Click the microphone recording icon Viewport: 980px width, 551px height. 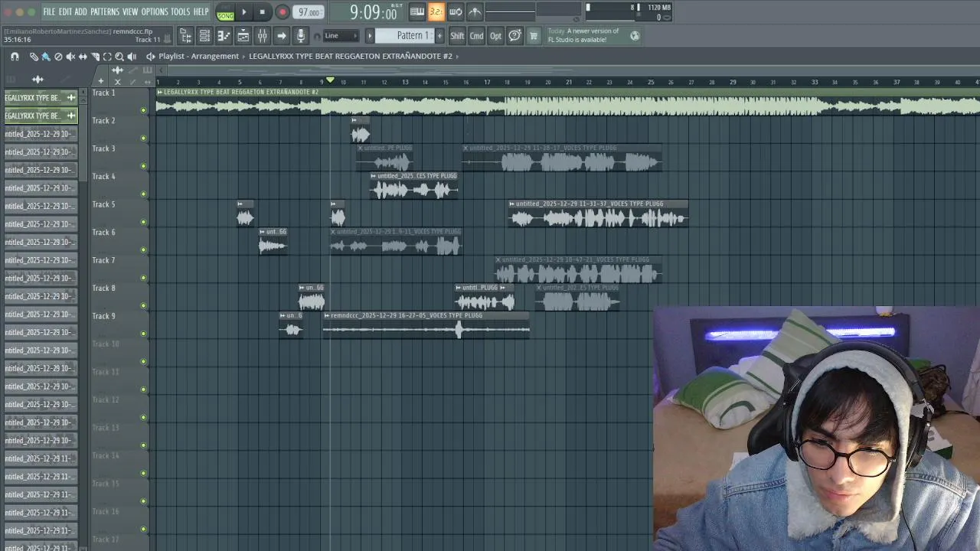pyautogui.click(x=300, y=36)
